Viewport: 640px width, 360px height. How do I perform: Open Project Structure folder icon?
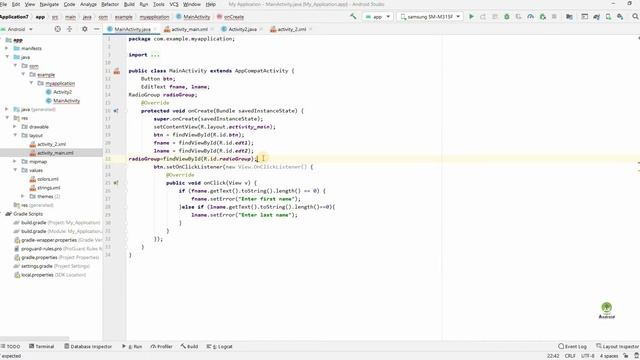click(x=569, y=17)
